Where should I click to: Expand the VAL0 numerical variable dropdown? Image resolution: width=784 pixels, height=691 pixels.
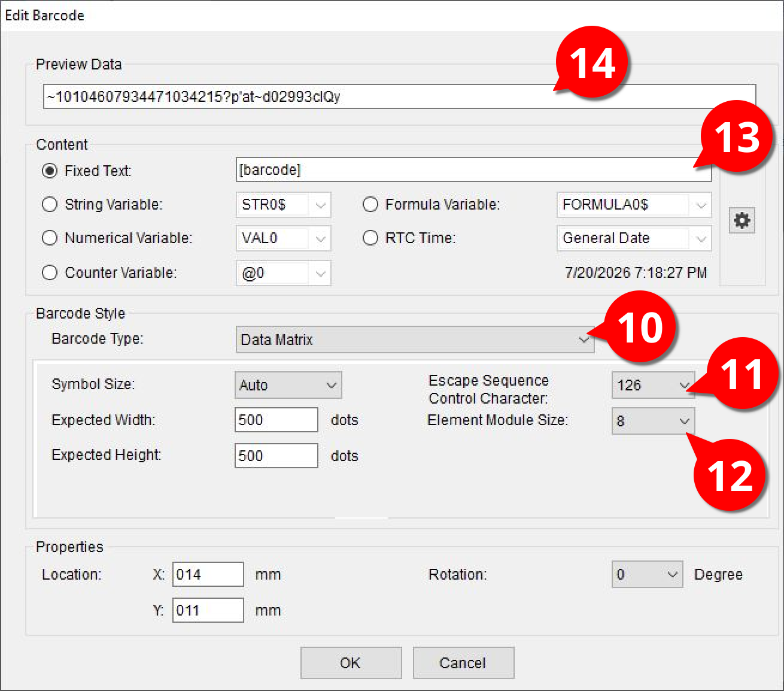(283, 238)
